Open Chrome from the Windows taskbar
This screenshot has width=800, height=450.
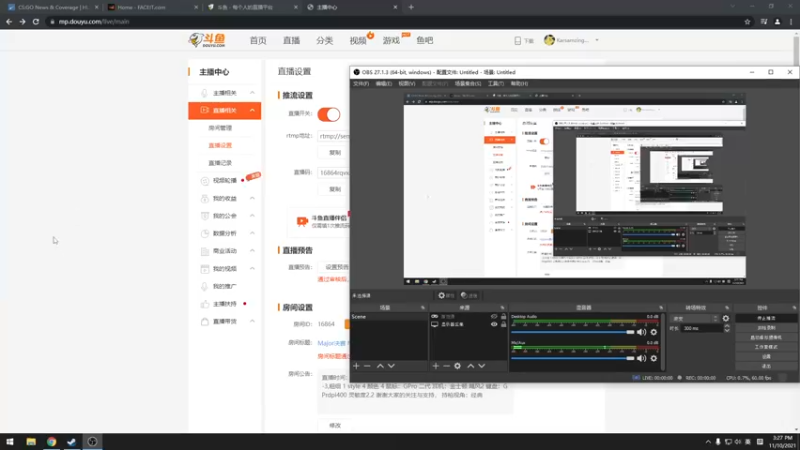coord(52,442)
